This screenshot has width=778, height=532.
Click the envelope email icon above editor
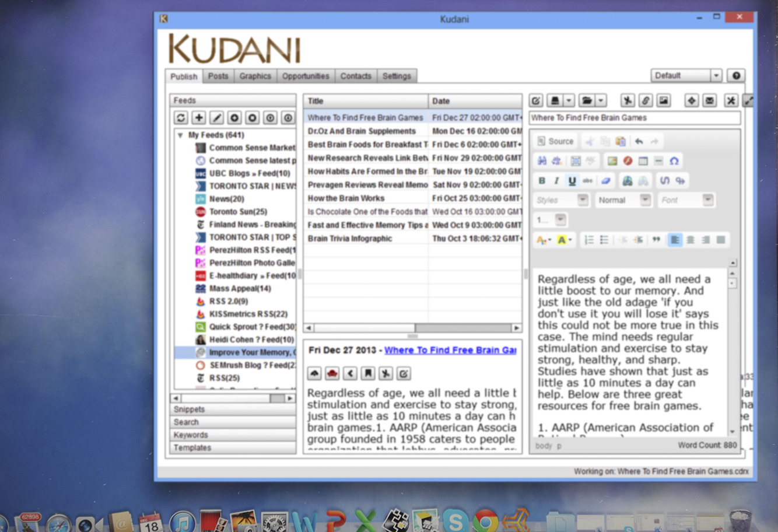710,101
